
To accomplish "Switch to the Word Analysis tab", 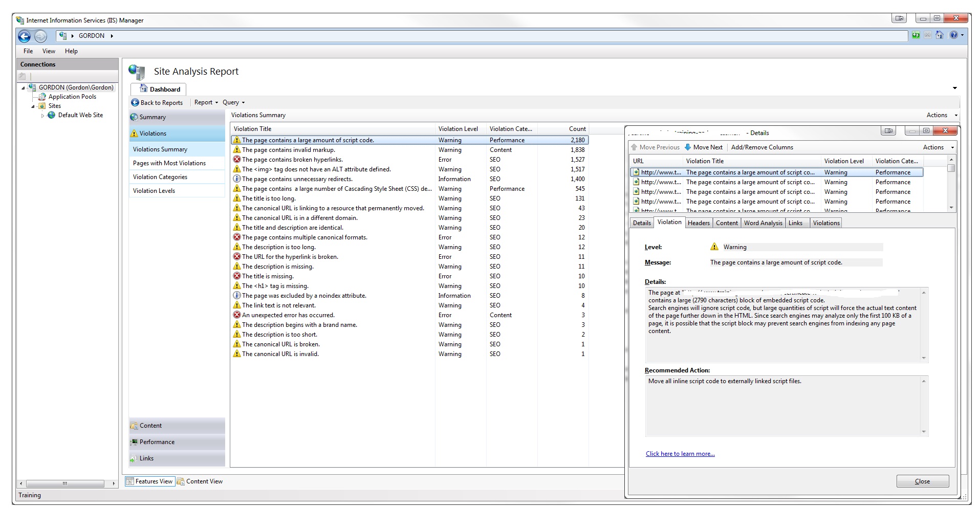I will tap(763, 223).
